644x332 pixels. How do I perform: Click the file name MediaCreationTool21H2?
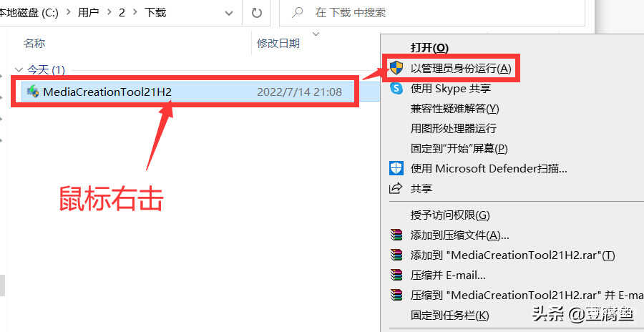[x=107, y=92]
